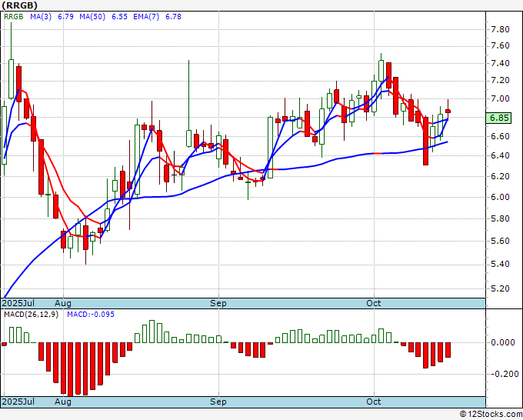Click the current price tag 6.85
Screen dimensions: 523x420
[498, 118]
